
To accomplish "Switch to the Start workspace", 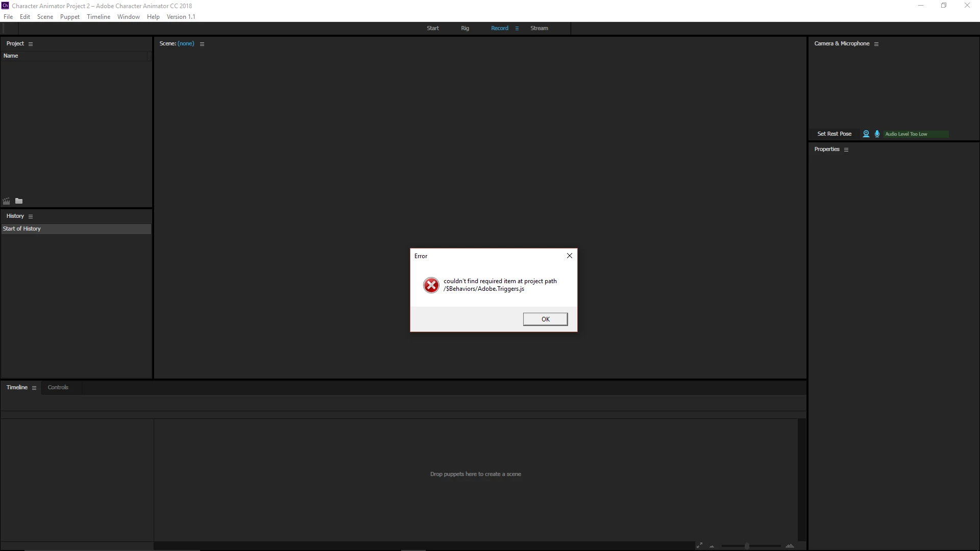I will (433, 28).
